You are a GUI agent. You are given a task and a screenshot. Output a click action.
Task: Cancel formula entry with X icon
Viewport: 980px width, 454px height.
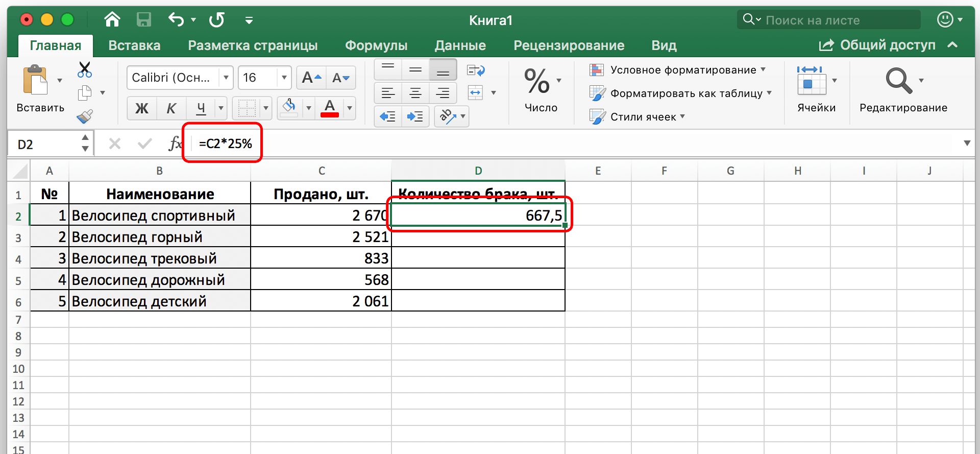pos(115,144)
